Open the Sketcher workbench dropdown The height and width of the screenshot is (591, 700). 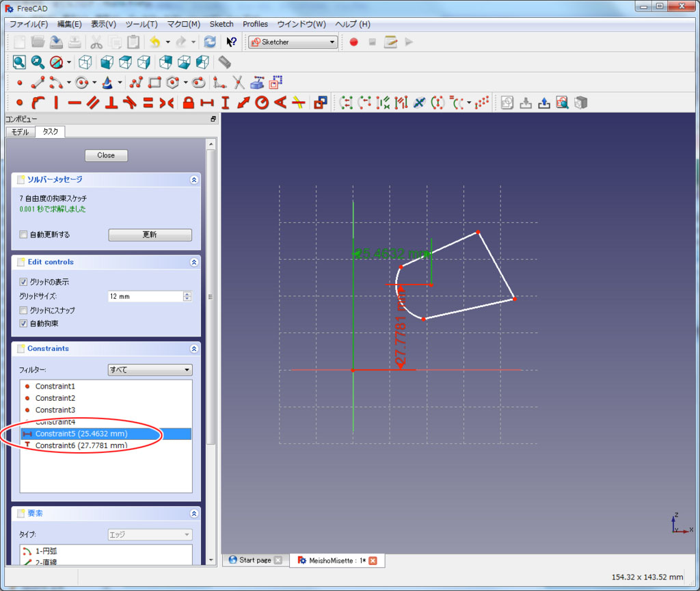[293, 42]
